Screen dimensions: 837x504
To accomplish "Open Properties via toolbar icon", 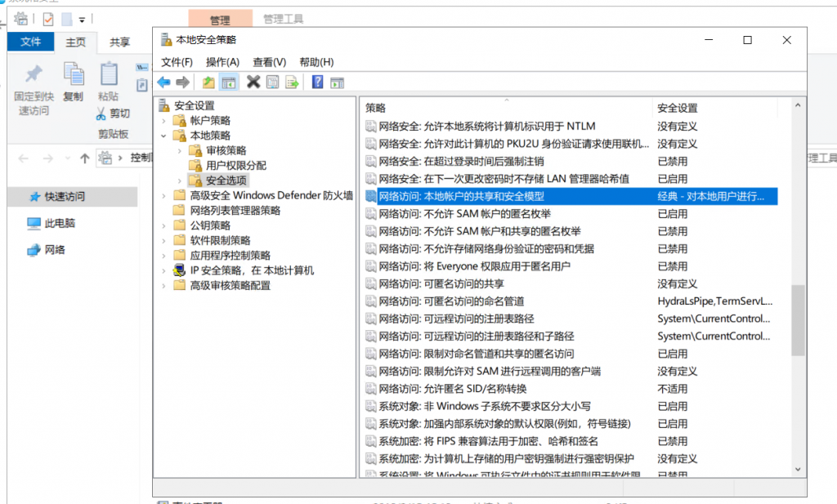I will pyautogui.click(x=272, y=82).
